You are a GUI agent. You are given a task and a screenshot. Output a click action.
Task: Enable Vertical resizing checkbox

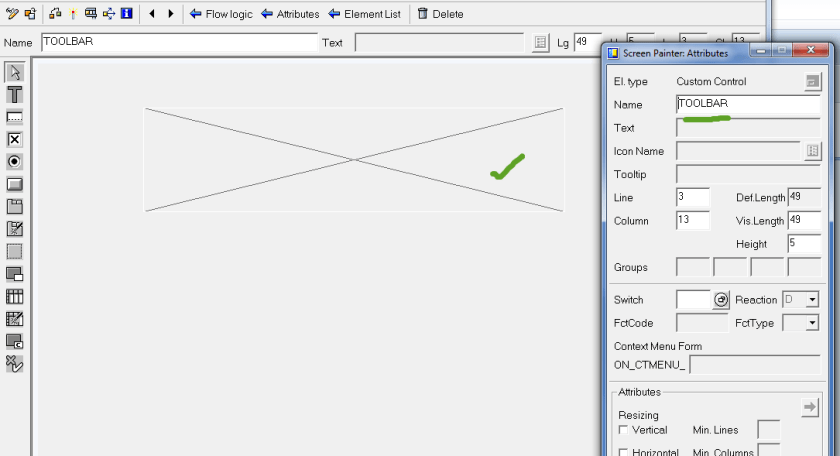pos(623,430)
